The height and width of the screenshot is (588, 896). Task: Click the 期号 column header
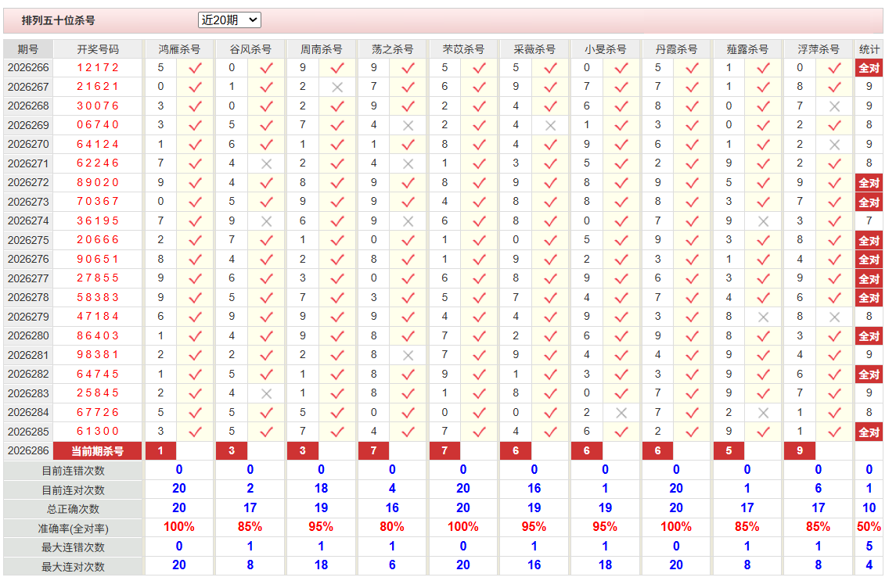(28, 50)
